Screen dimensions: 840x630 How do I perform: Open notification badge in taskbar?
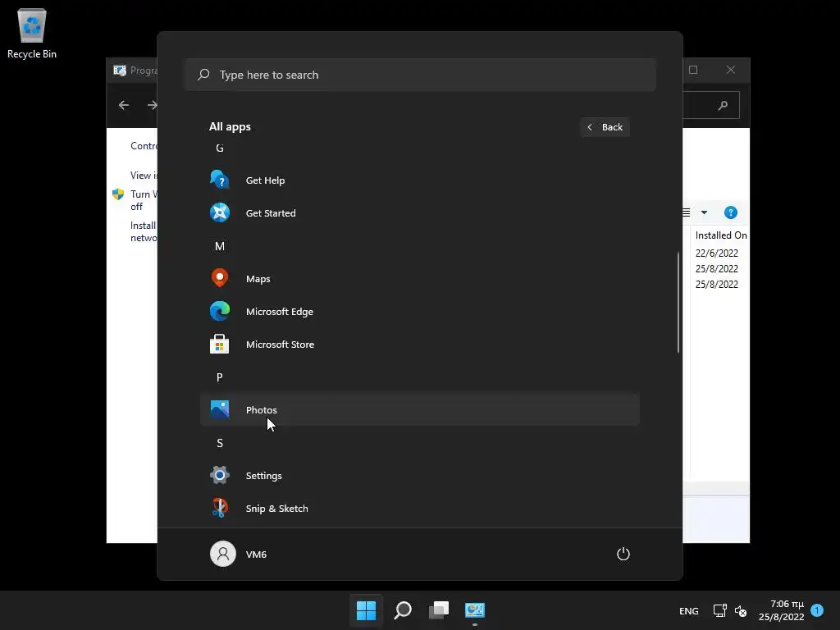point(817,610)
